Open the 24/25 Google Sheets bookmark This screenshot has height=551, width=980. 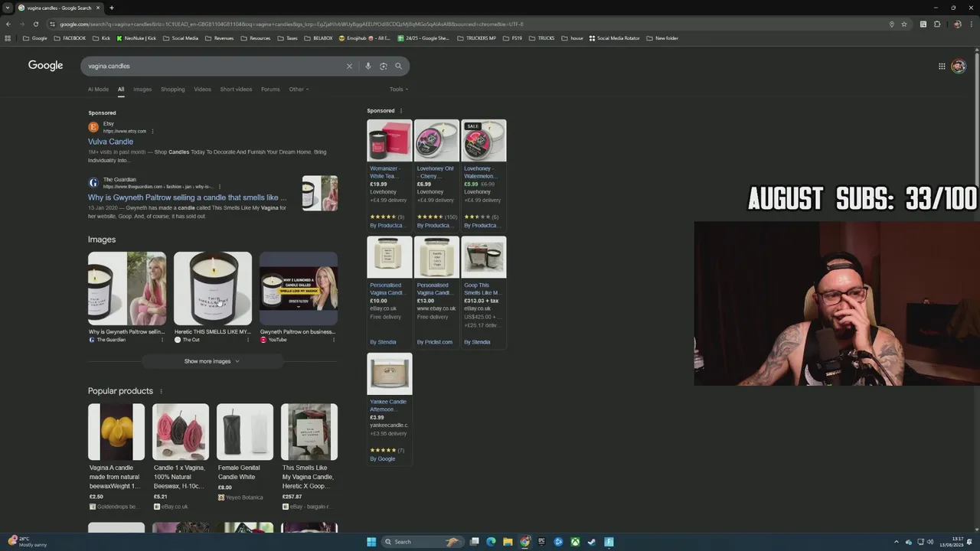tap(423, 38)
